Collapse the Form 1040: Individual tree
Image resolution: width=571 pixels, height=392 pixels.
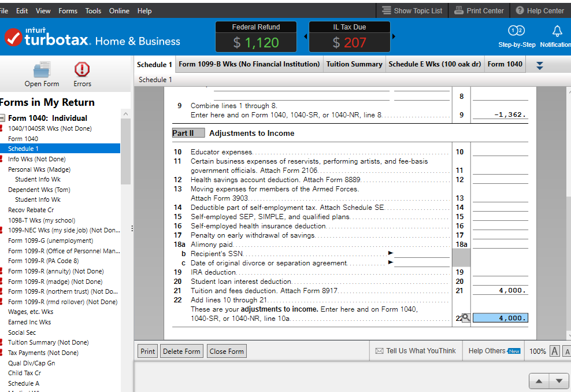2,118
